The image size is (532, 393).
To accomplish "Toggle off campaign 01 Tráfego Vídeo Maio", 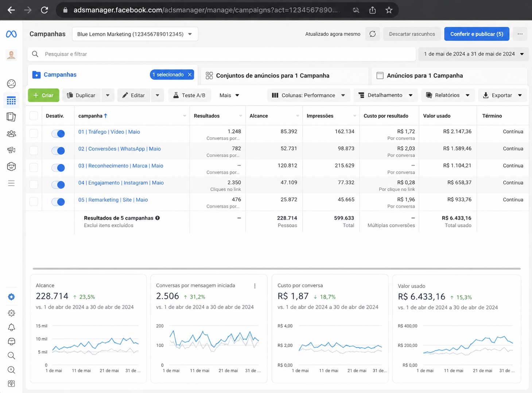I will point(58,134).
